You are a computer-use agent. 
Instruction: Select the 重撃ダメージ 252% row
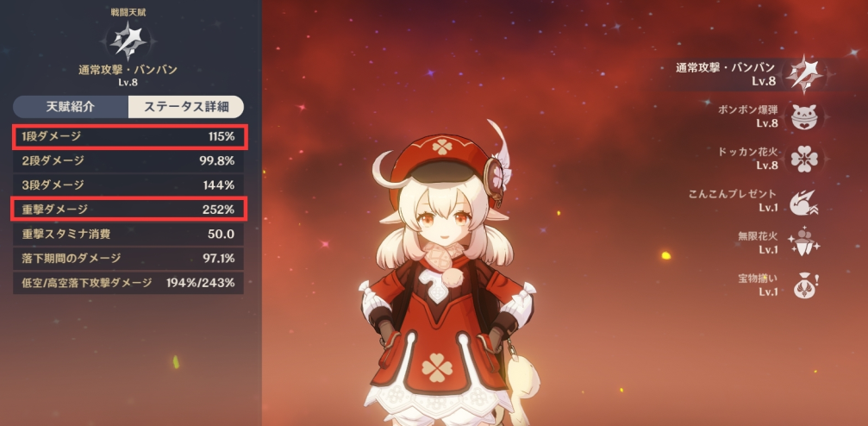[x=129, y=210]
